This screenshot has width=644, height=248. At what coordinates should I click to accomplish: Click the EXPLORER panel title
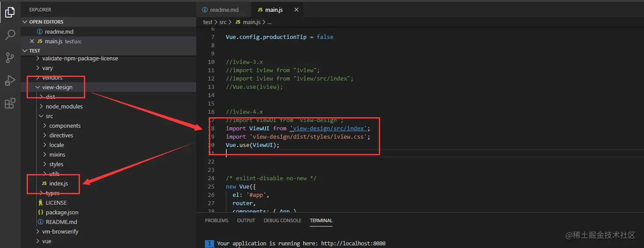pos(40,10)
